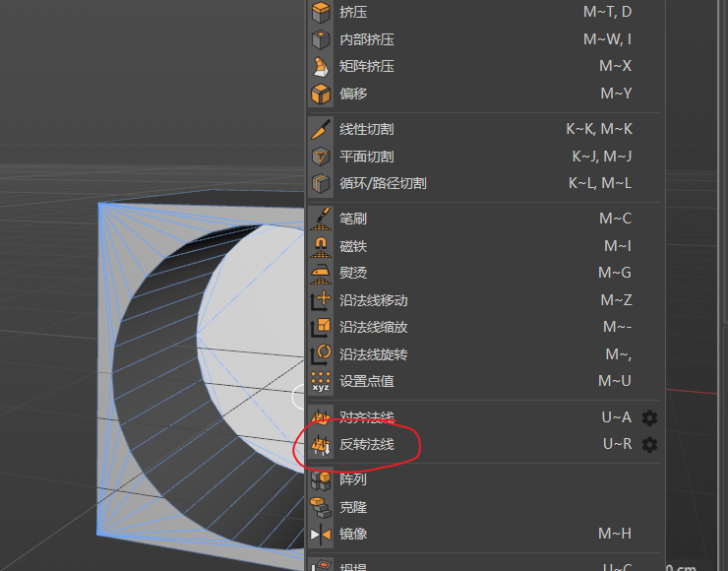728x571 pixels.
Task: Click the 挤压 (Extrude) cube icon
Action: pyautogui.click(x=322, y=13)
